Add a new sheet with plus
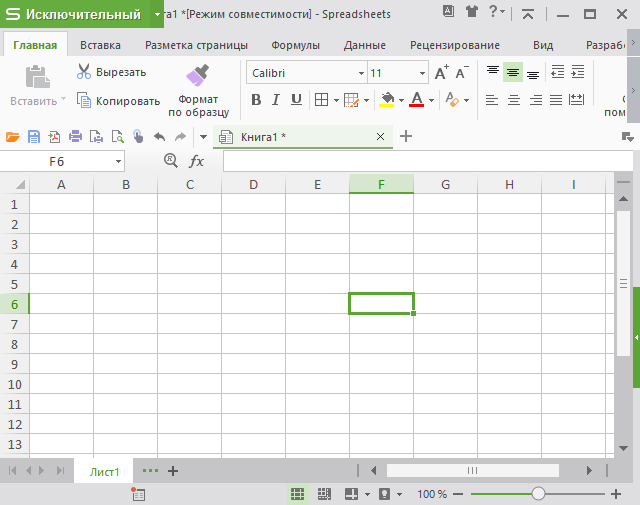Image resolution: width=640 pixels, height=505 pixels. click(173, 471)
